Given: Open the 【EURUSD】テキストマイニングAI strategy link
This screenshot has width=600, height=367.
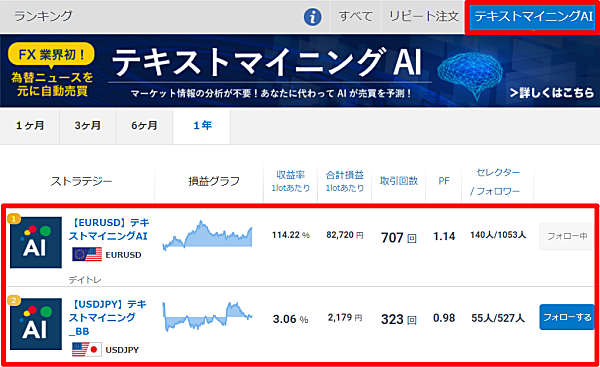Looking at the screenshot, I should (109, 229).
